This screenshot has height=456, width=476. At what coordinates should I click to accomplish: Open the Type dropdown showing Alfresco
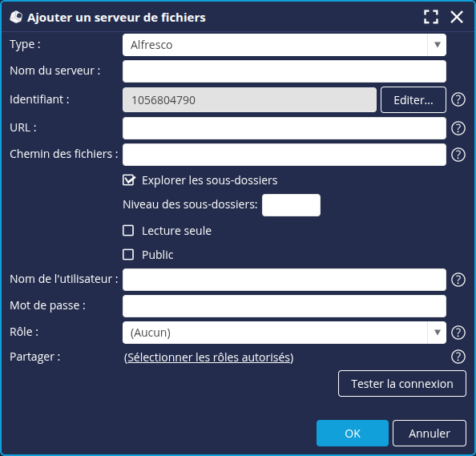pos(284,45)
